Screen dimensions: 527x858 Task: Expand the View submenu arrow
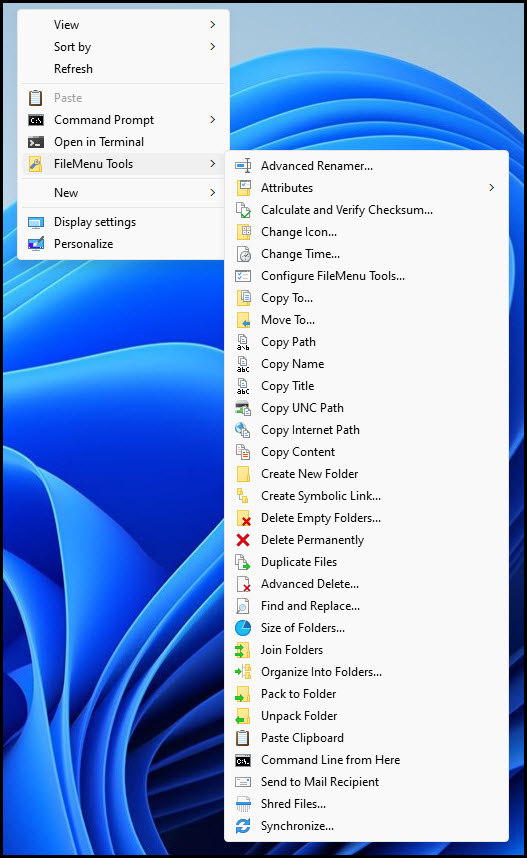[212, 25]
